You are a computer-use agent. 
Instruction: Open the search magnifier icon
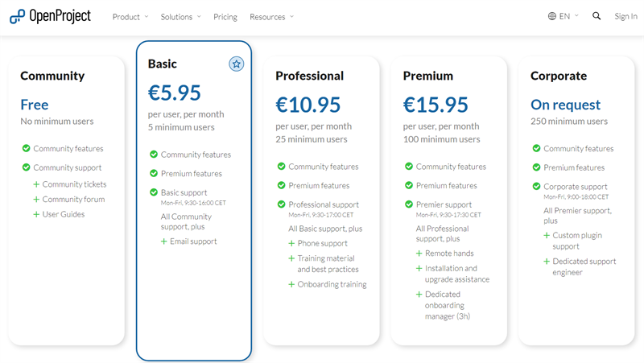point(597,16)
